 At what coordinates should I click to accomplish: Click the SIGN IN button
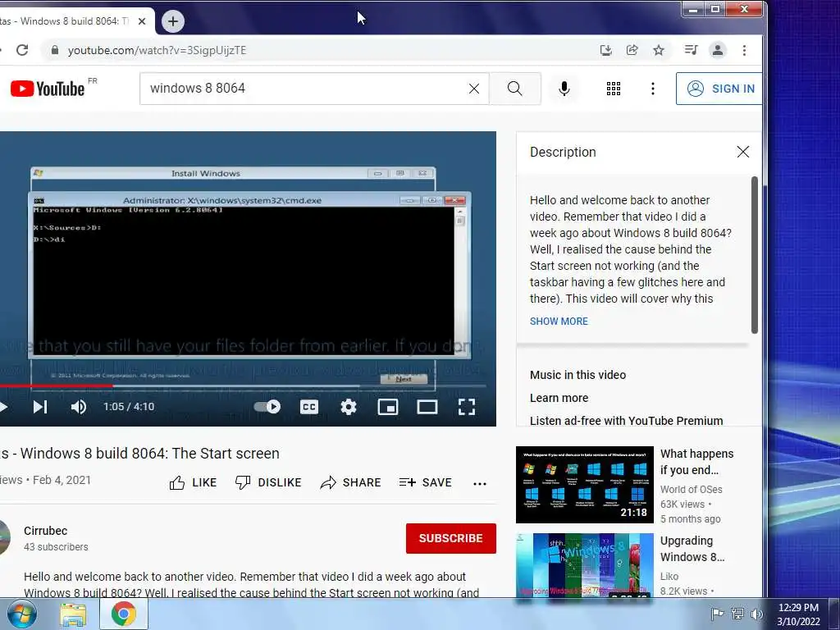(x=719, y=89)
